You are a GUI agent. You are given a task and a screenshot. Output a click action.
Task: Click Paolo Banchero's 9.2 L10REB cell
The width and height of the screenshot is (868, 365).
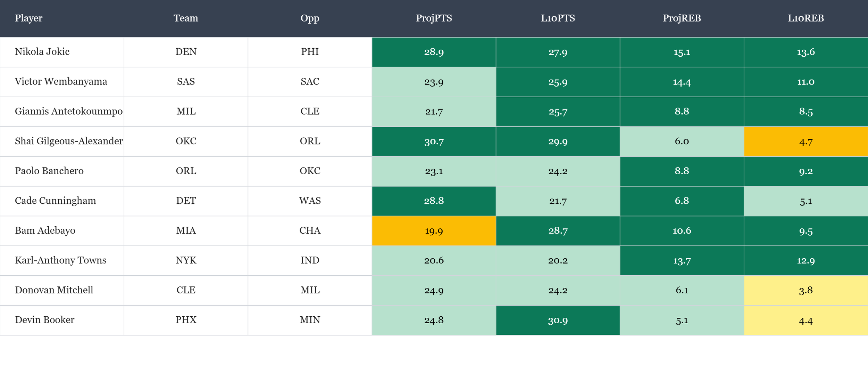pos(806,171)
